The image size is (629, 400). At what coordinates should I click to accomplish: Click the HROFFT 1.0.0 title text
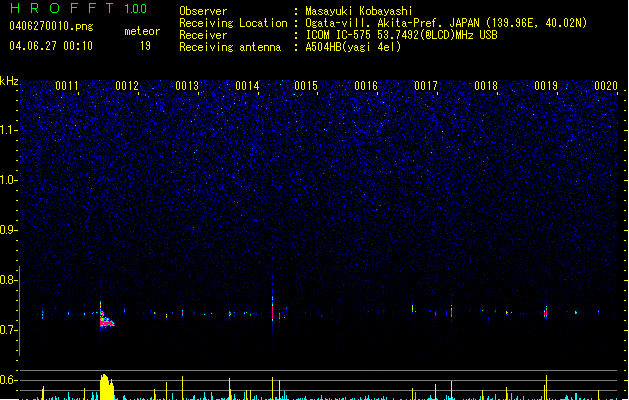(79, 8)
